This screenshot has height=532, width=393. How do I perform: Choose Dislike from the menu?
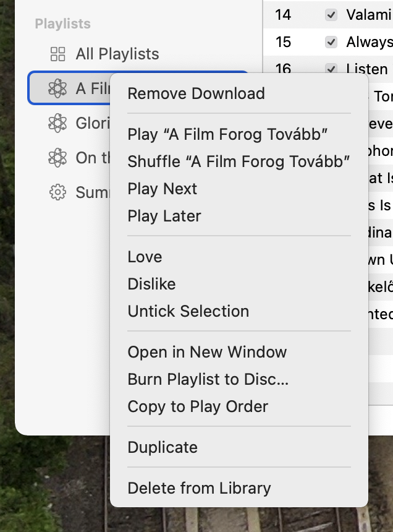point(151,284)
